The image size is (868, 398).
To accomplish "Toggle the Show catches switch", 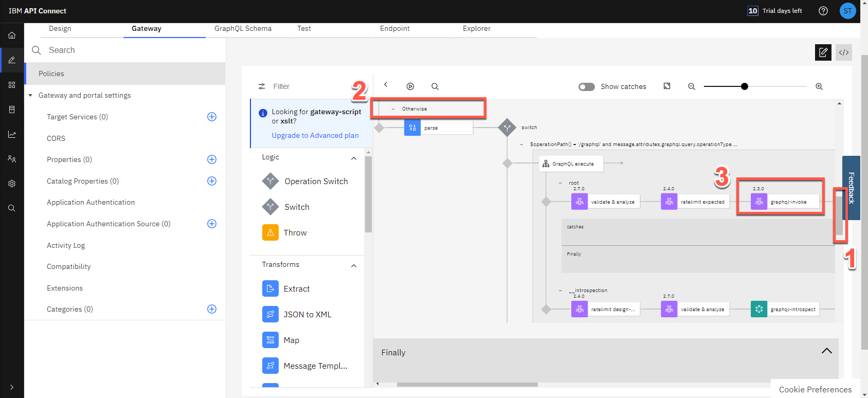I will pyautogui.click(x=587, y=87).
